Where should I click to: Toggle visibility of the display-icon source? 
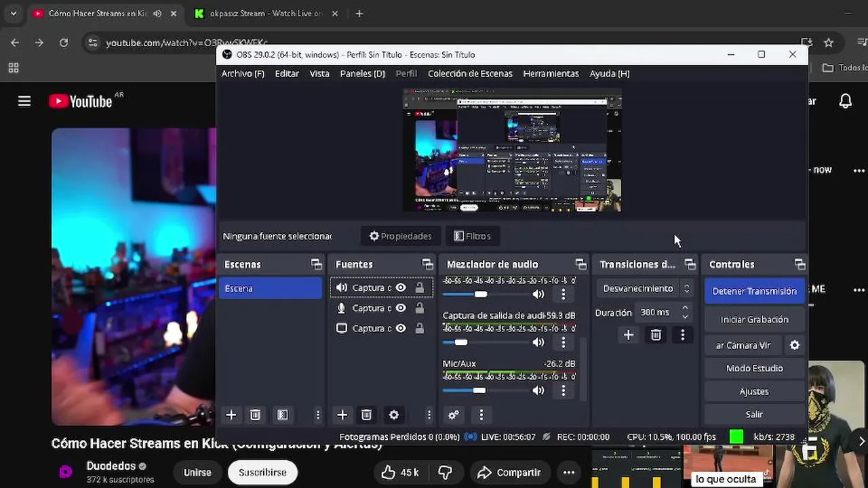tap(401, 329)
